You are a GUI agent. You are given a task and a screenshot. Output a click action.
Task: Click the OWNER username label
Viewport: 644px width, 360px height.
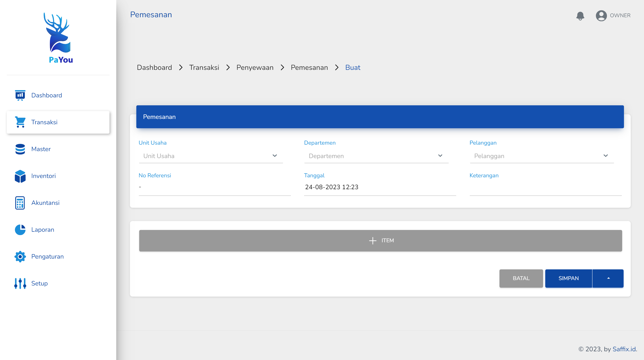(620, 15)
